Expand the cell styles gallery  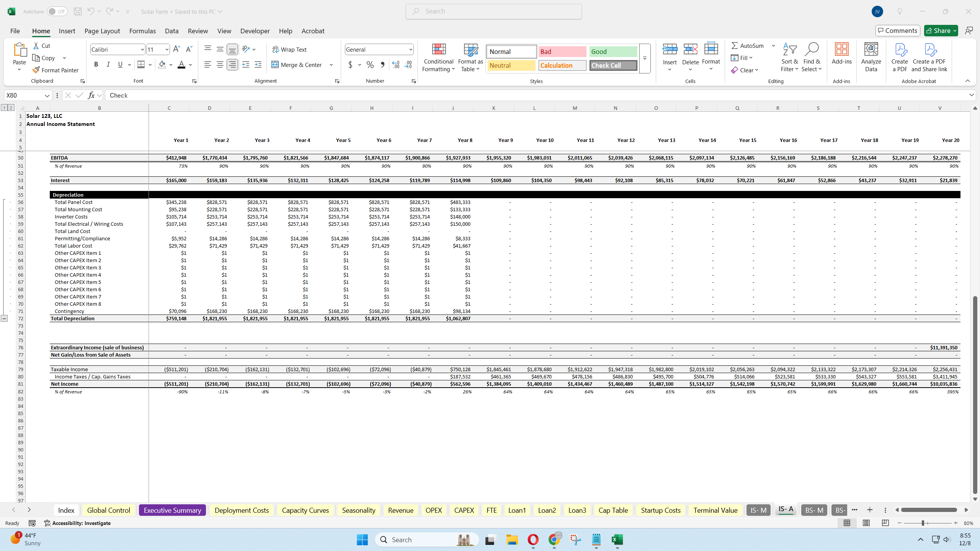click(x=645, y=58)
